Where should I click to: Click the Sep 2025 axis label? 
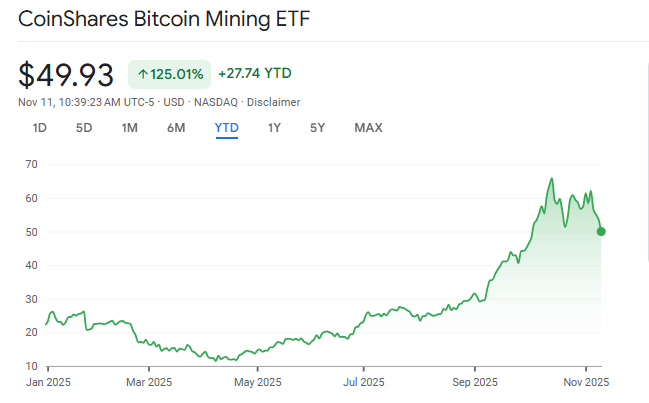(x=473, y=381)
